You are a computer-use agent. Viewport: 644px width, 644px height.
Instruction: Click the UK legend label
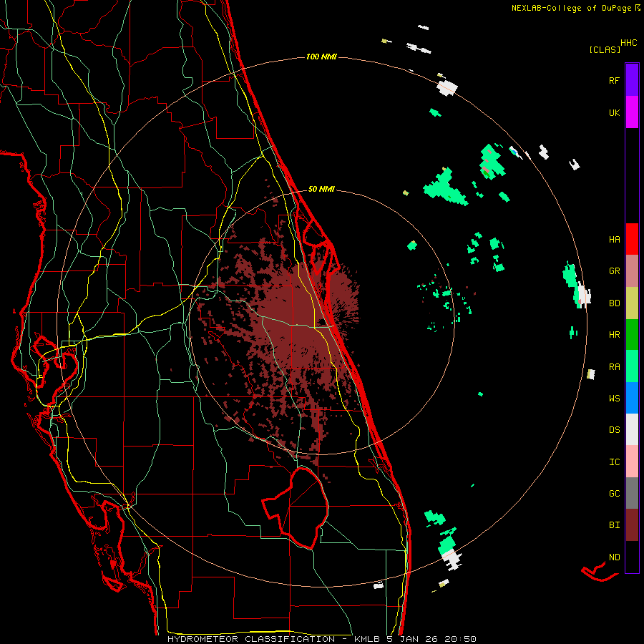[x=614, y=112]
